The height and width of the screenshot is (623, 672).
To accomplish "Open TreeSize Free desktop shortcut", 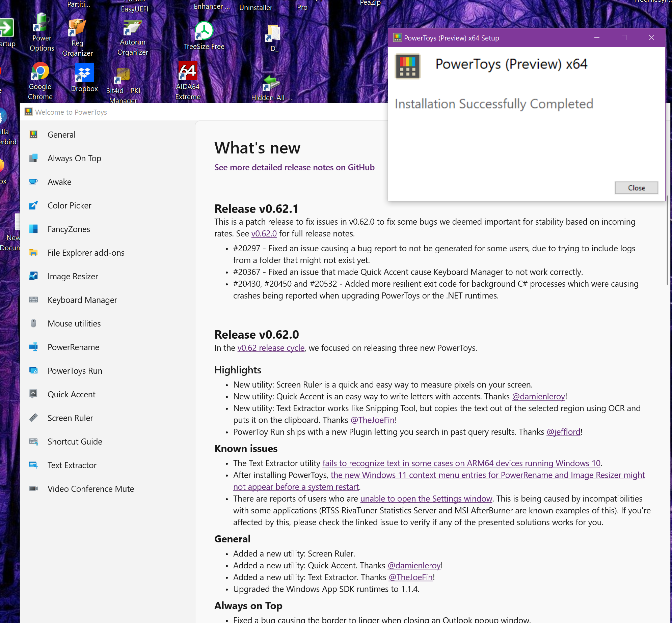I will coord(204,32).
